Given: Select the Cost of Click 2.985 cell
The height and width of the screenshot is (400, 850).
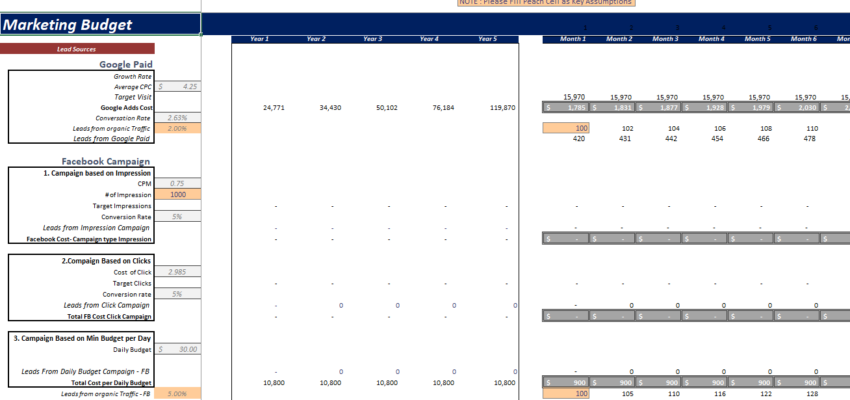Looking at the screenshot, I should coord(178,272).
